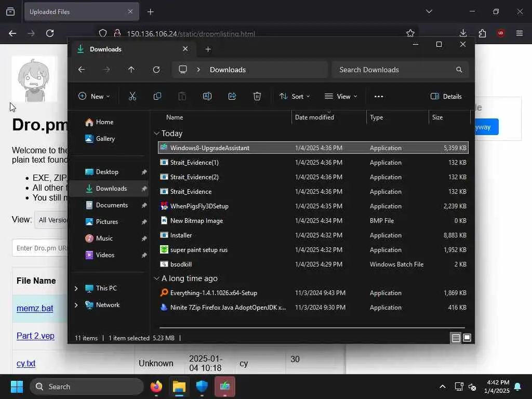The height and width of the screenshot is (399, 532).
Task: Click the Search Downloads field
Action: pos(401,70)
